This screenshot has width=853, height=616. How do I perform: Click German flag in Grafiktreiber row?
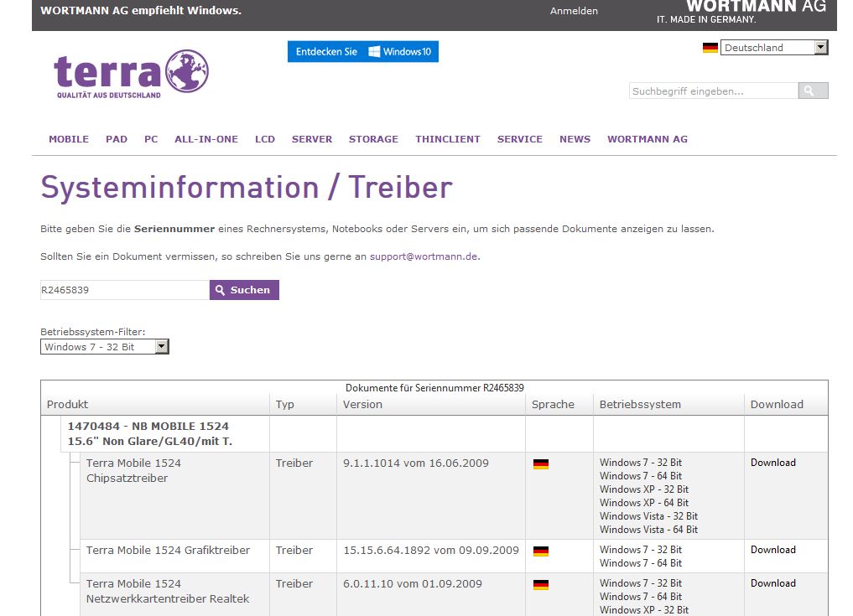coord(541,551)
